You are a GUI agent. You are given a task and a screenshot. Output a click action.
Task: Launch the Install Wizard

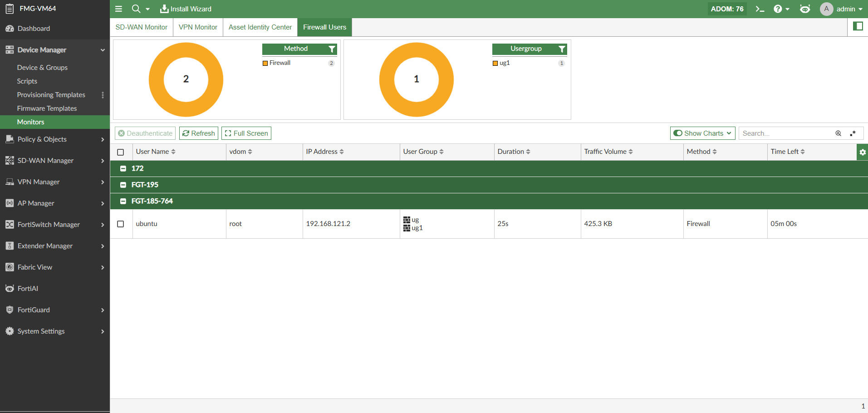(x=186, y=9)
